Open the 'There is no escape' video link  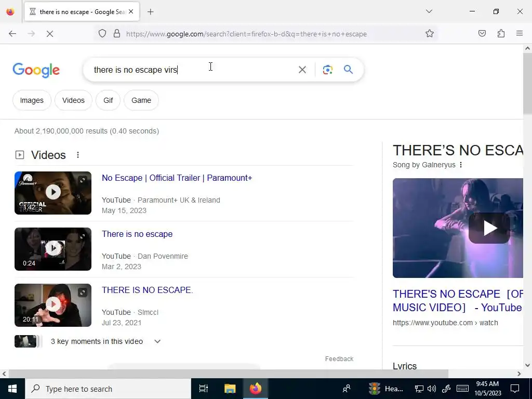click(137, 234)
